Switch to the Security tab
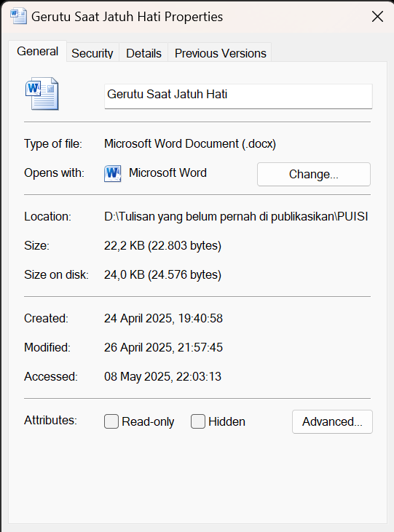394x532 pixels. (92, 53)
